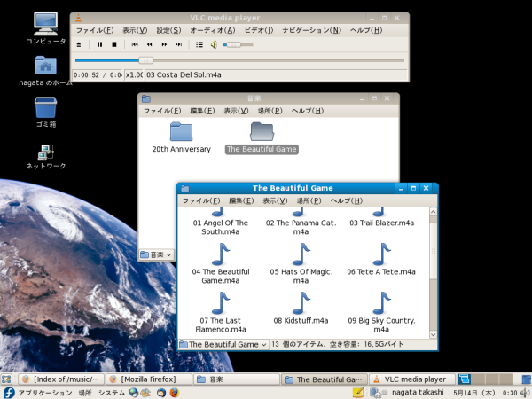Open ファイル(F) menu in The Beautiful Game window
Viewport: 532px width, 399px height.
pyautogui.click(x=201, y=201)
